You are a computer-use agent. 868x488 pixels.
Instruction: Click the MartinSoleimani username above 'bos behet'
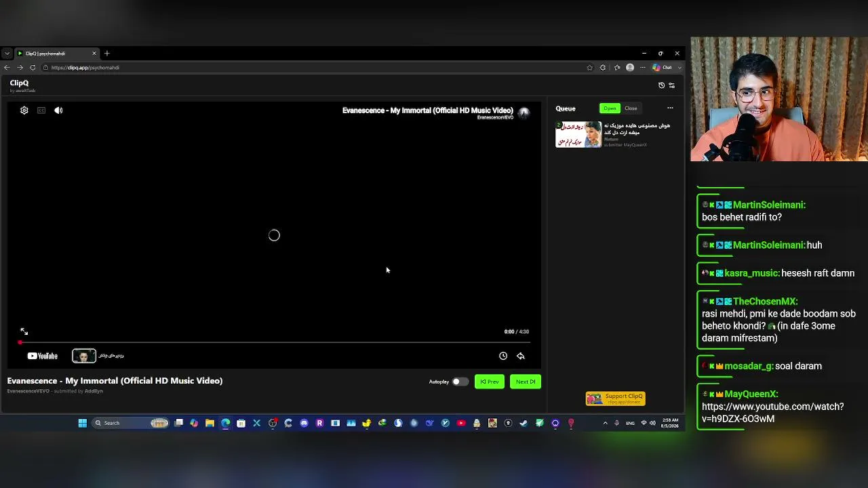pos(769,205)
